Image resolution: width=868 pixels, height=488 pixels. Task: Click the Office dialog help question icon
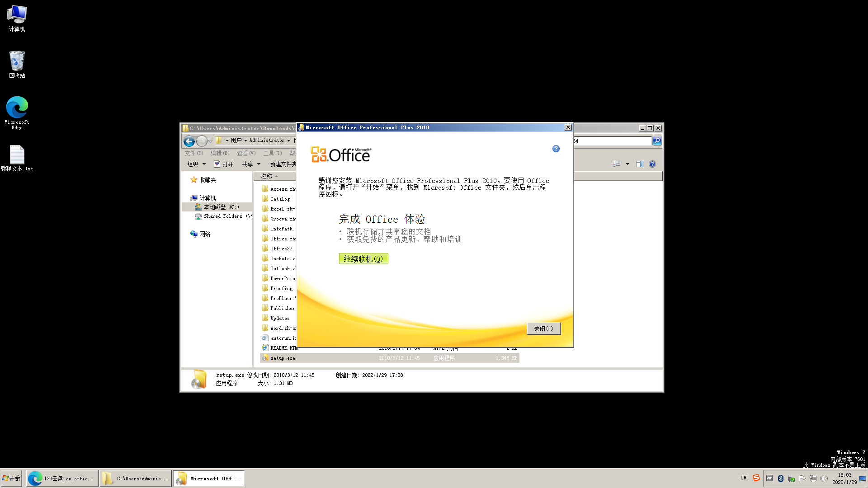556,149
